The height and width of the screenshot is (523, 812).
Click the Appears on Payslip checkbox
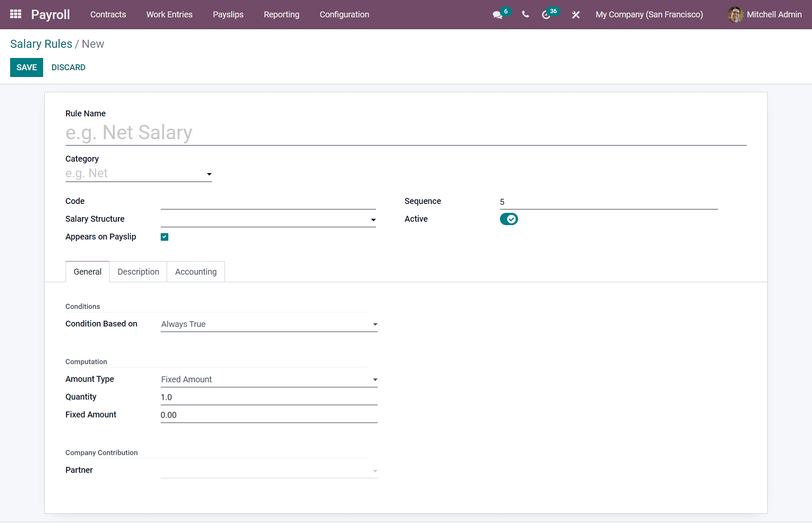pyautogui.click(x=165, y=237)
